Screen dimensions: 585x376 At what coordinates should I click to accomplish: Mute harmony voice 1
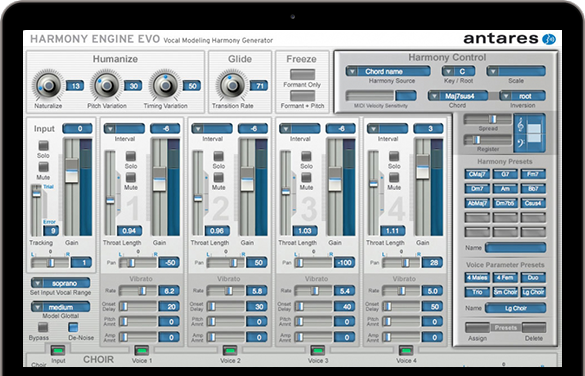click(x=131, y=177)
